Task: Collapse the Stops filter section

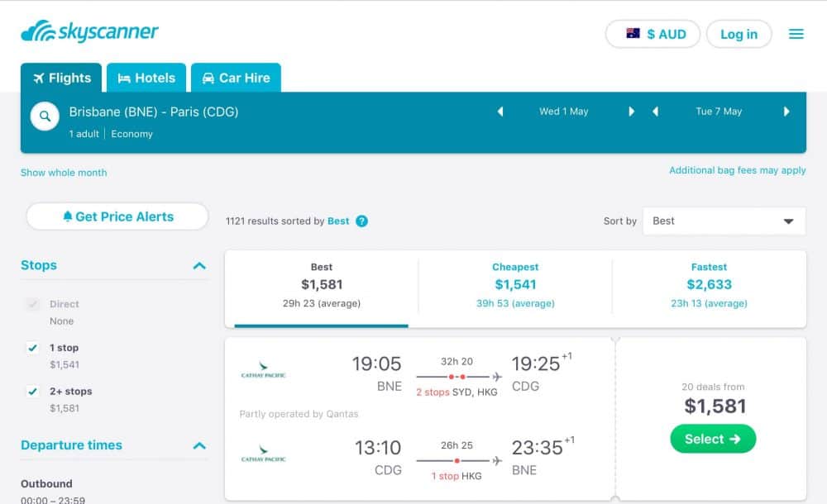Action: [199, 266]
